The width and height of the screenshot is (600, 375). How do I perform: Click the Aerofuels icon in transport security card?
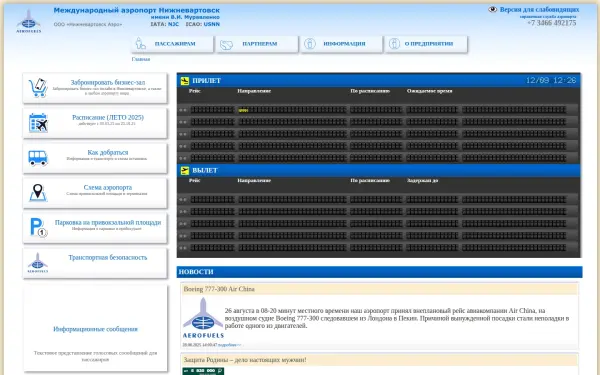tap(38, 262)
